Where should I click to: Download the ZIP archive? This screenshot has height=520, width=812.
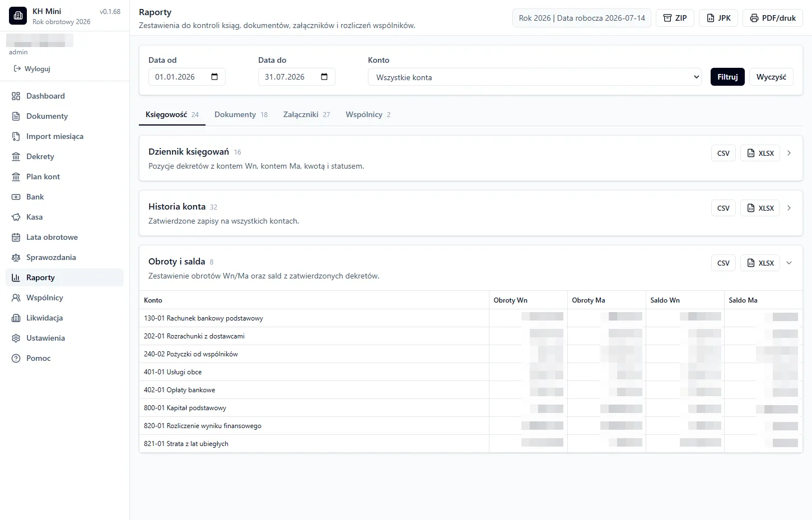pyautogui.click(x=675, y=18)
